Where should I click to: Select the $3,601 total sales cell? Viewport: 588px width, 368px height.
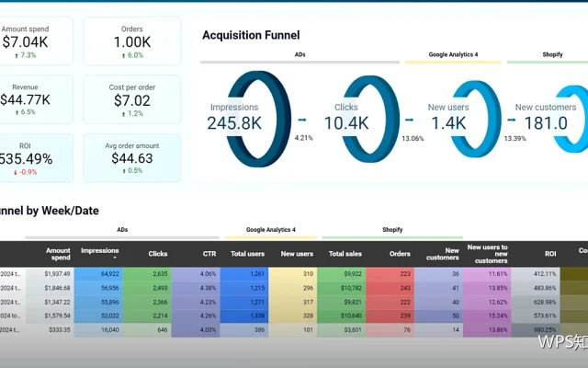point(342,329)
